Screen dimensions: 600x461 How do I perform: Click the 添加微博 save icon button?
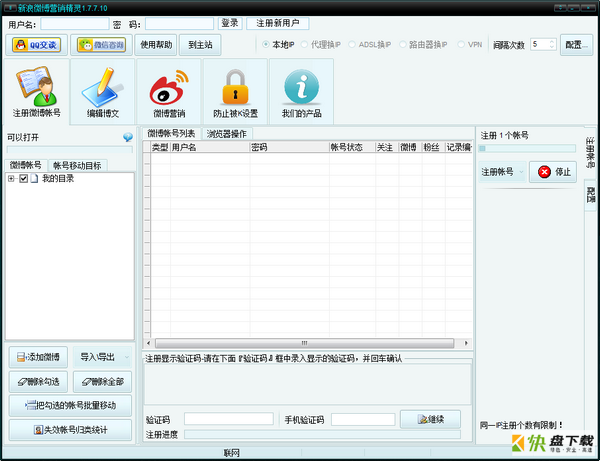tap(38, 357)
